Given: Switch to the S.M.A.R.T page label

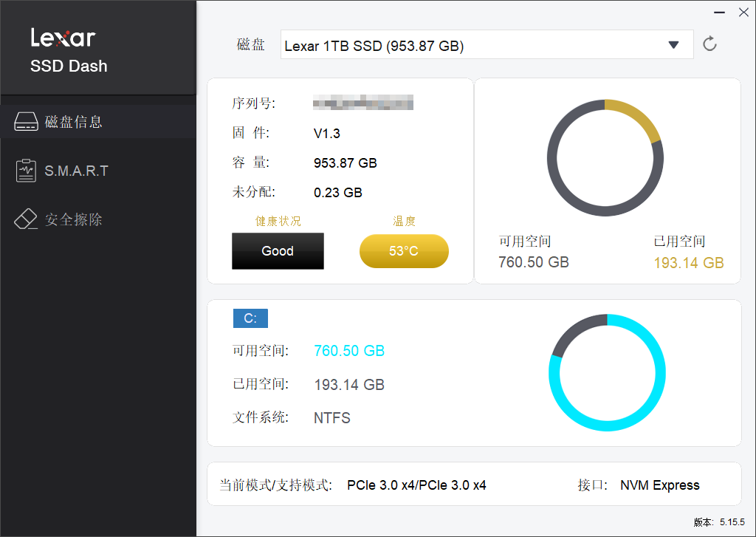Looking at the screenshot, I should coord(77,171).
